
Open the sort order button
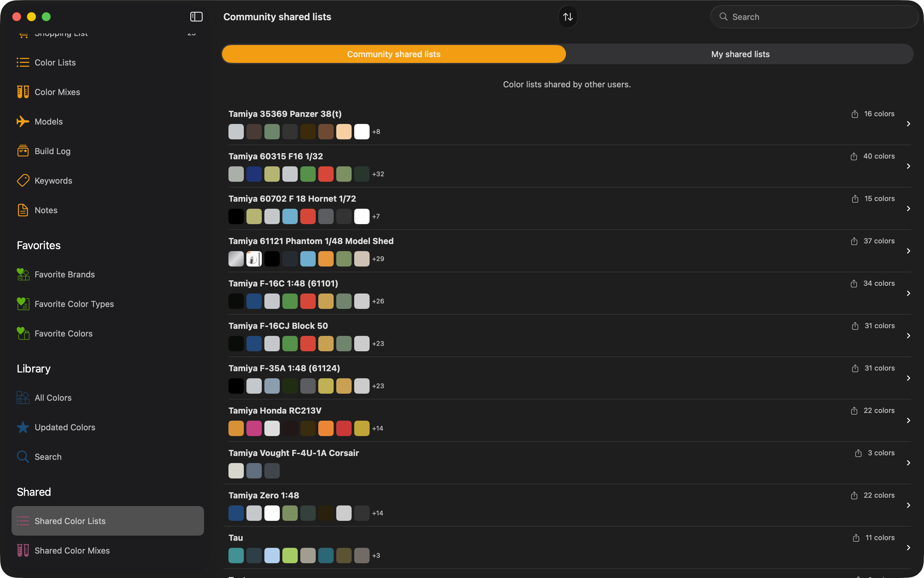tap(568, 17)
